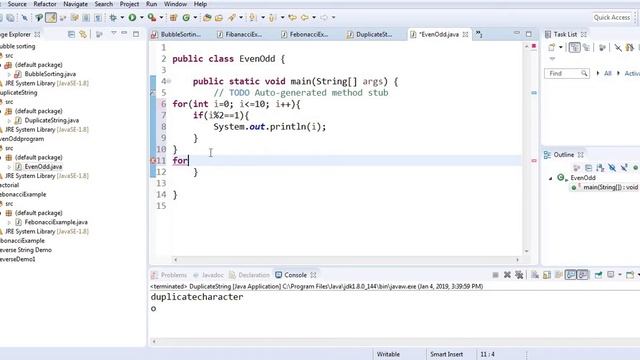Viewport: 640px width, 360px height.
Task: Click New Task icon in Task List
Action: tap(551, 48)
